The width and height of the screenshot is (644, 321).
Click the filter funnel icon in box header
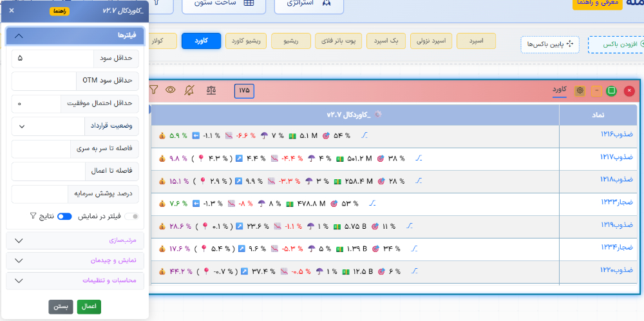pos(154,90)
